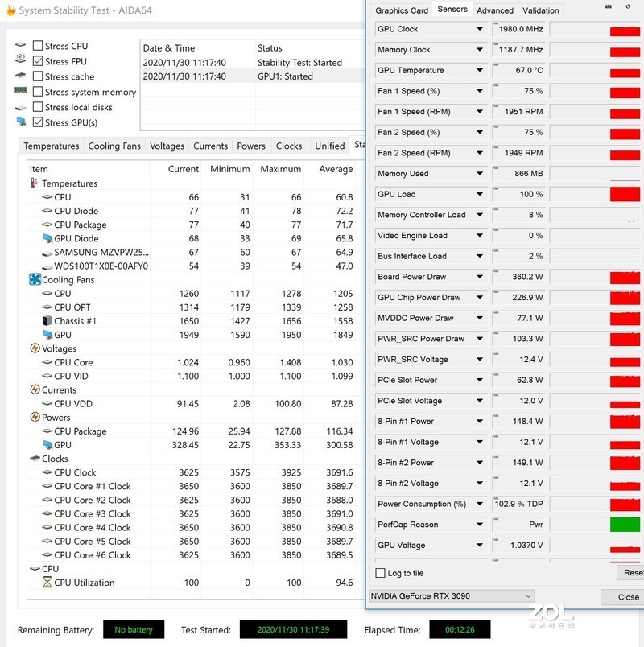
Task: Click the Board Power Draw red graph
Action: (625, 278)
